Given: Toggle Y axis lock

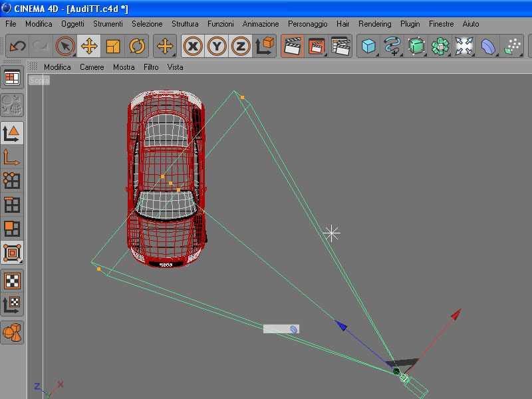Looking at the screenshot, I should coord(217,46).
